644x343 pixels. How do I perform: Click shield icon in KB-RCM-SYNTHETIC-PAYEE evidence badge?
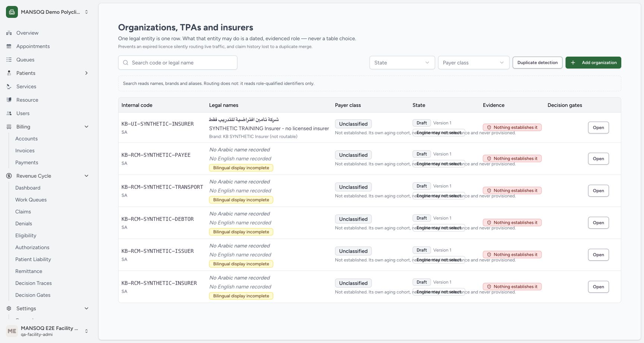tap(489, 159)
